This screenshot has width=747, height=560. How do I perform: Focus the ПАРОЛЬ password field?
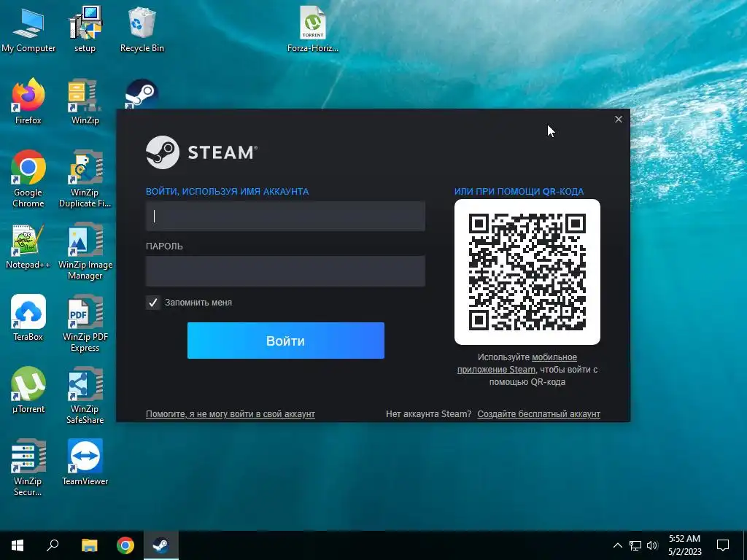point(285,271)
